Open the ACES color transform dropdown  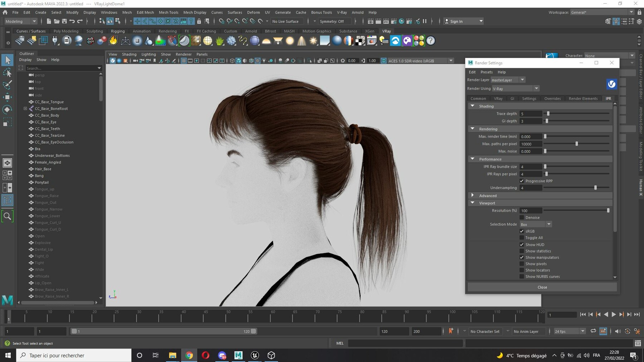tap(421, 61)
